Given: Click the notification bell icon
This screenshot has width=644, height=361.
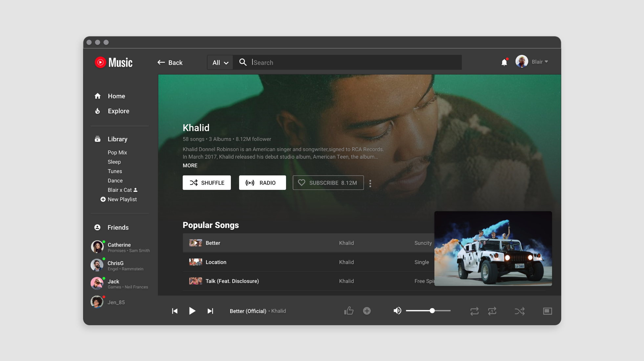Looking at the screenshot, I should coord(504,62).
